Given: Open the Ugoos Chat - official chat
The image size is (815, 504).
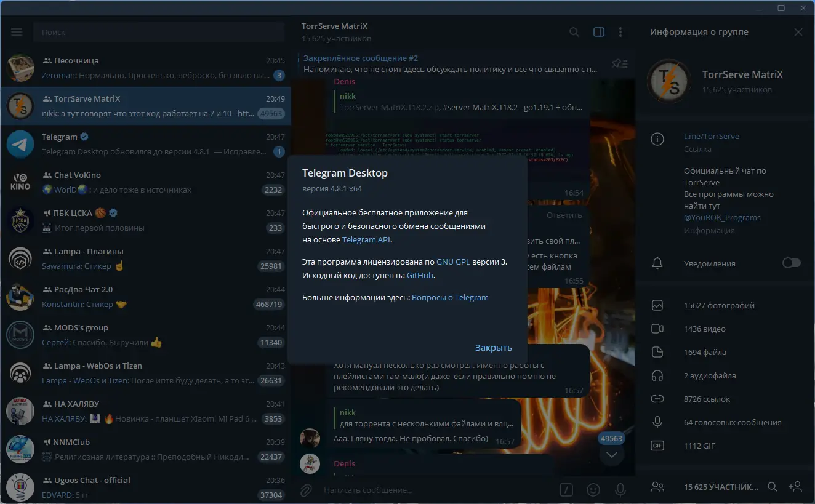Looking at the screenshot, I should click(x=145, y=487).
